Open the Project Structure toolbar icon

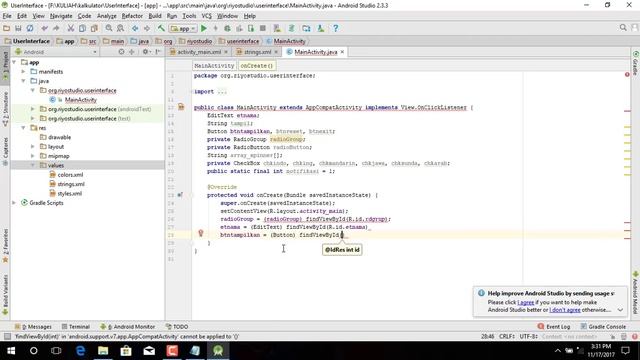click(306, 28)
